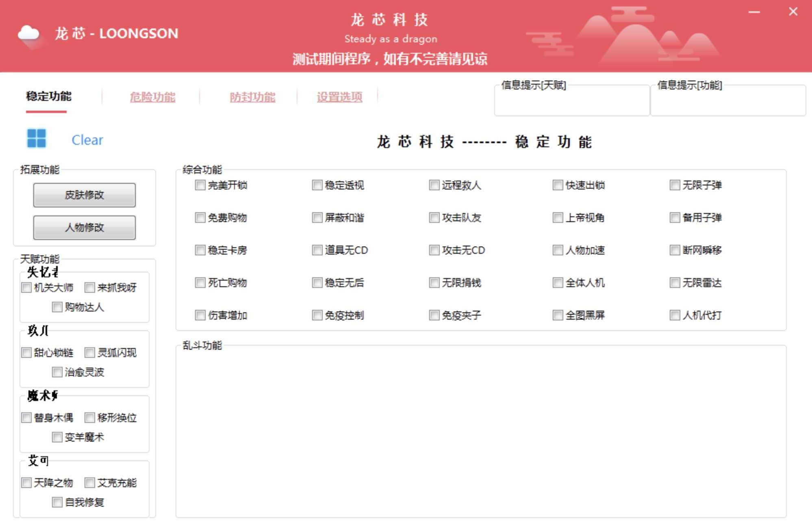Enable the 人机代打 checkbox
Screen dimensions: 812x527
[675, 315]
